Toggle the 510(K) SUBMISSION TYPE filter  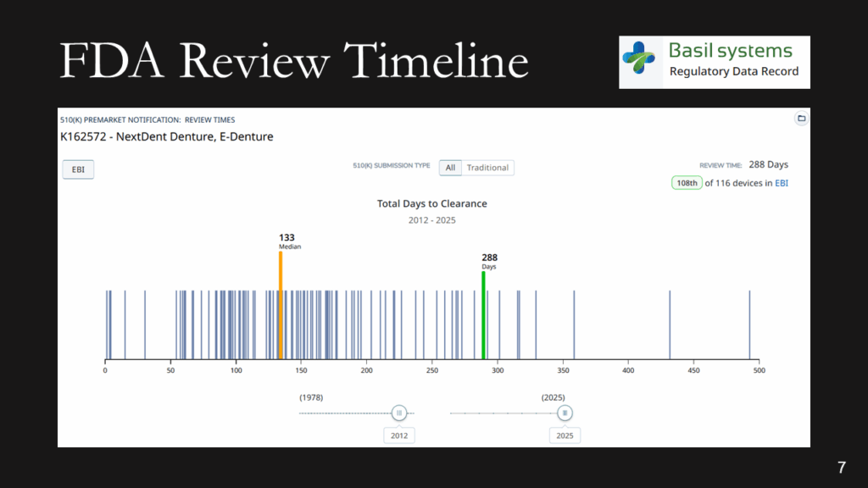coord(391,166)
